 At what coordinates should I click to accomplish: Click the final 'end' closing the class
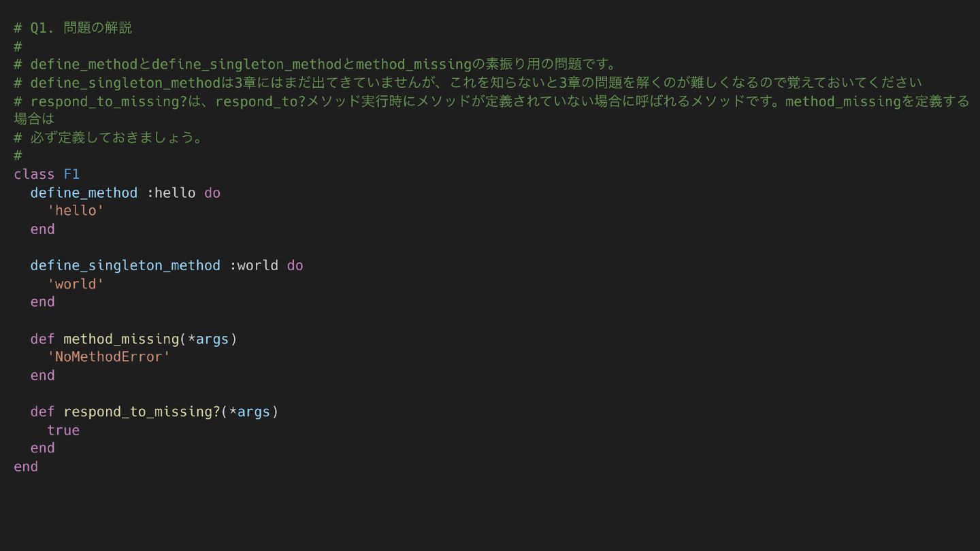pos(26,467)
